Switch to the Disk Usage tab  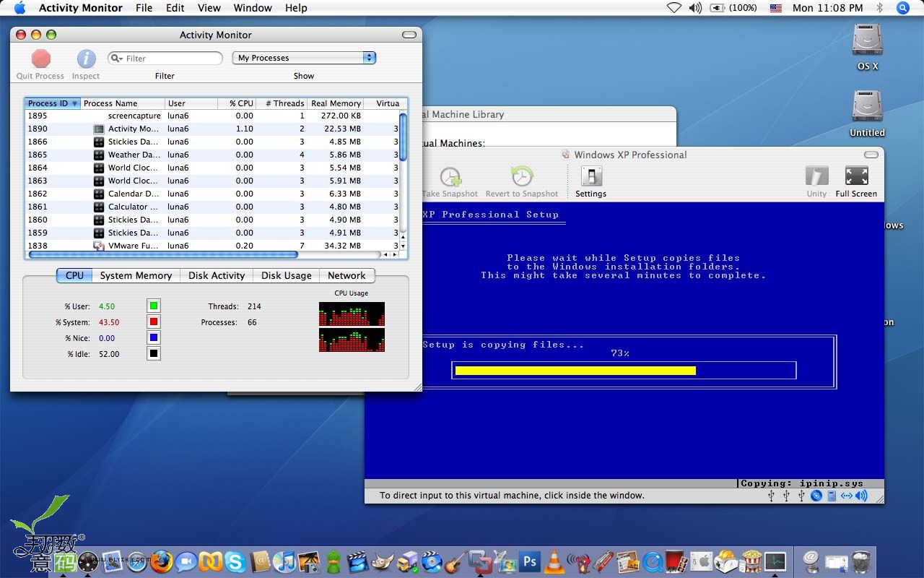coord(287,275)
